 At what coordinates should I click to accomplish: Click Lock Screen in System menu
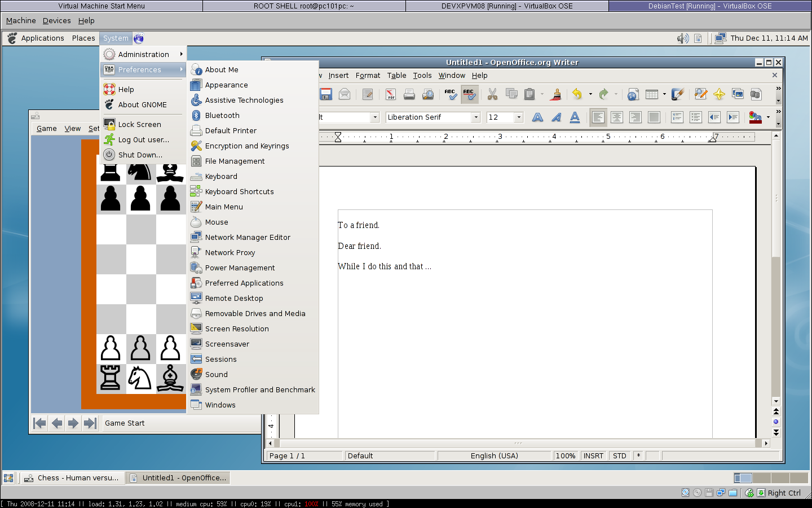(x=143, y=124)
